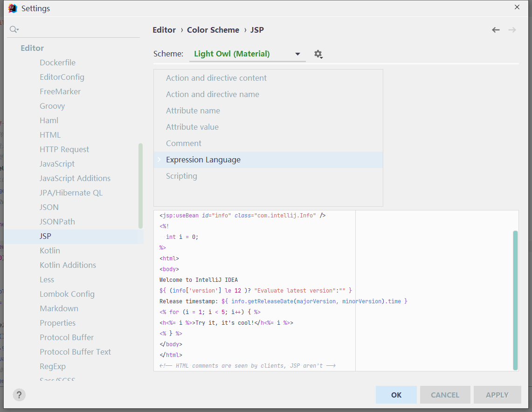
Task: Click 'Welcome to IntelliJ IDEA' preview line
Action: click(x=199, y=280)
